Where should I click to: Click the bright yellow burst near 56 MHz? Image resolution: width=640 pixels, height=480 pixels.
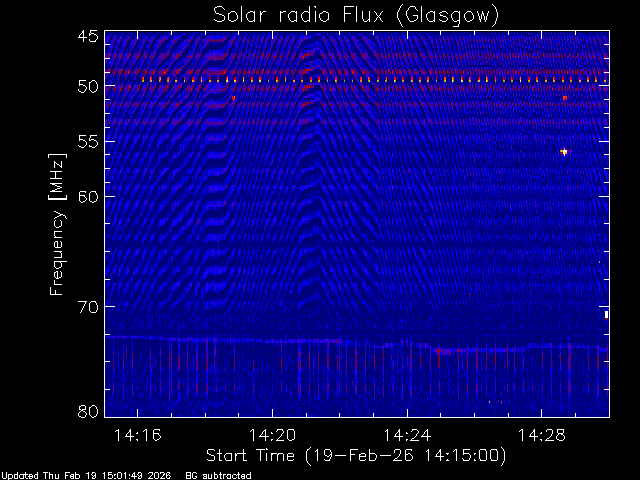coord(564,152)
